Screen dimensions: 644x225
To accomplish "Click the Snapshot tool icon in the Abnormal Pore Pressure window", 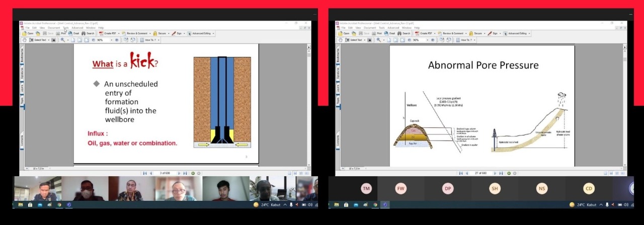I will 370,40.
